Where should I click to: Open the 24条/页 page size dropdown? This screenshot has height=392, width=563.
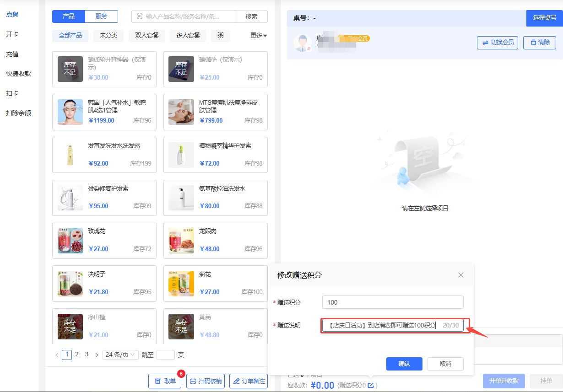click(120, 355)
